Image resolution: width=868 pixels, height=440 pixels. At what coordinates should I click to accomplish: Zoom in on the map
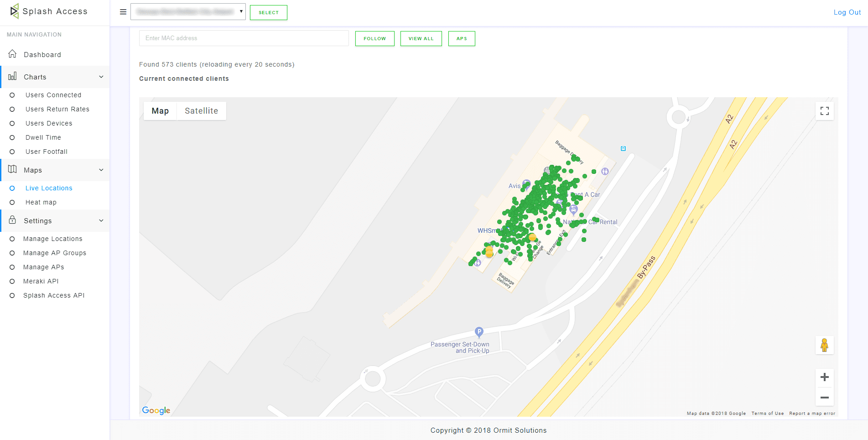pyautogui.click(x=824, y=377)
